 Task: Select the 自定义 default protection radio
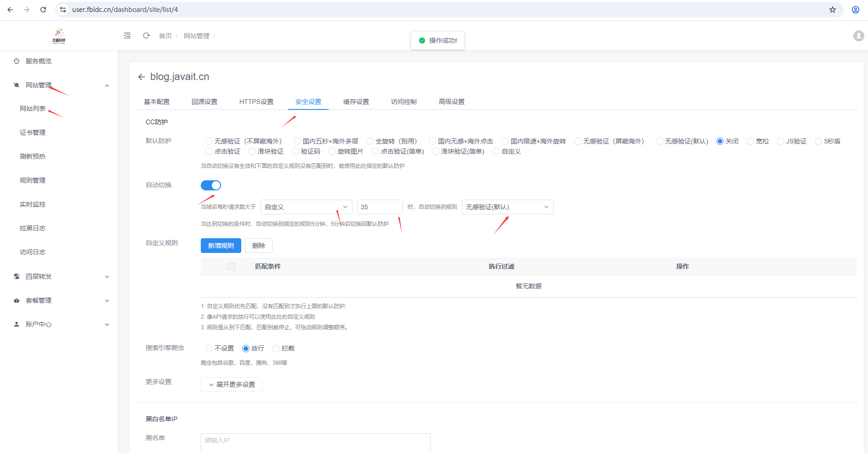(496, 151)
